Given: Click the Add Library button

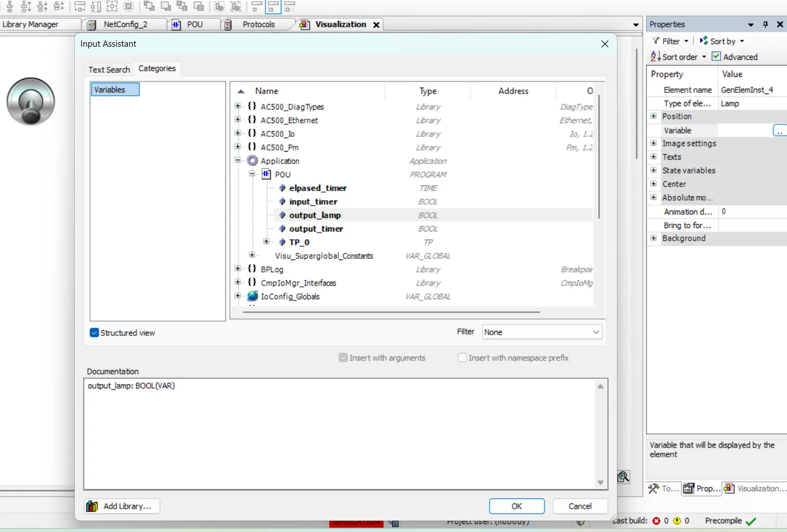Looking at the screenshot, I should point(122,506).
